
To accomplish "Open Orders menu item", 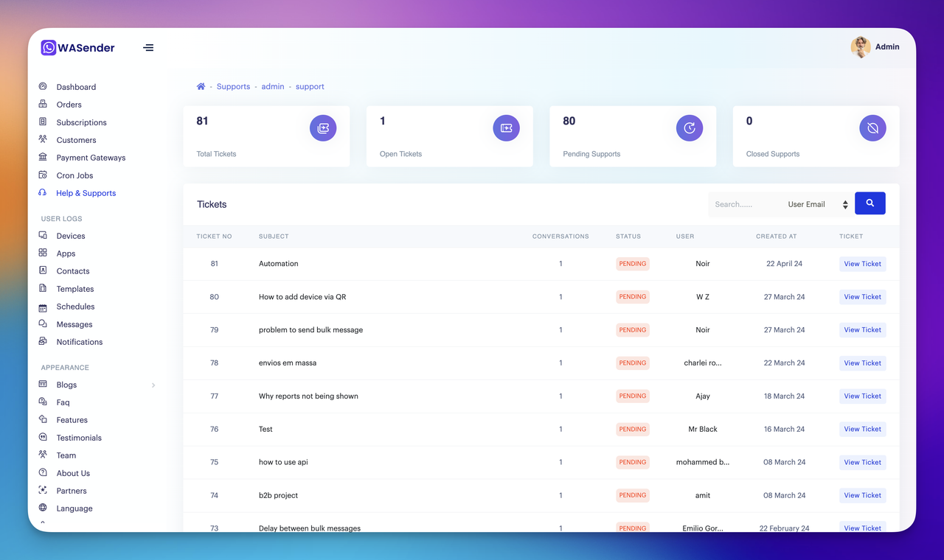I will (x=69, y=105).
